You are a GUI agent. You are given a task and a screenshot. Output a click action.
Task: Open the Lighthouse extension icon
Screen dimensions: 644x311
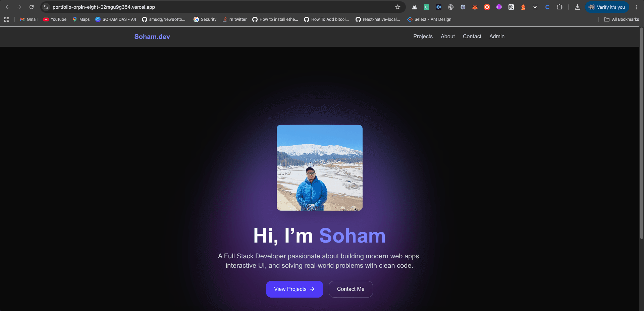pyautogui.click(x=523, y=7)
